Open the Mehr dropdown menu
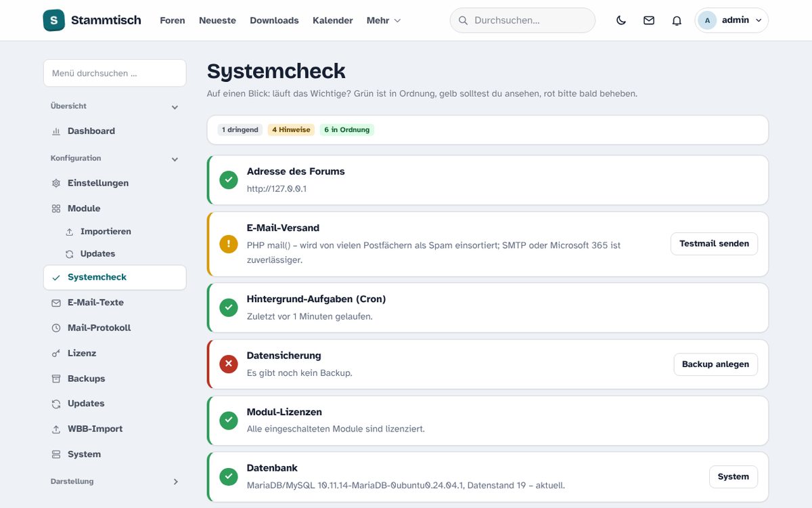The width and height of the screenshot is (812, 508). click(384, 20)
